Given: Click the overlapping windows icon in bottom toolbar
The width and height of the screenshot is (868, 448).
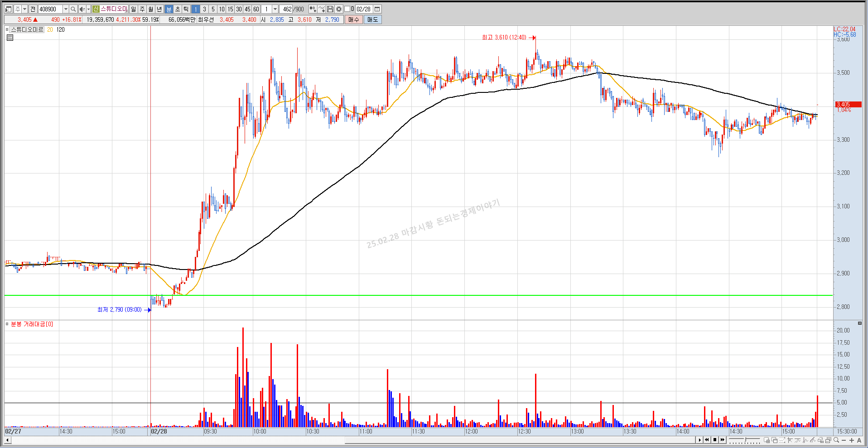Looking at the screenshot, I should (774, 440).
